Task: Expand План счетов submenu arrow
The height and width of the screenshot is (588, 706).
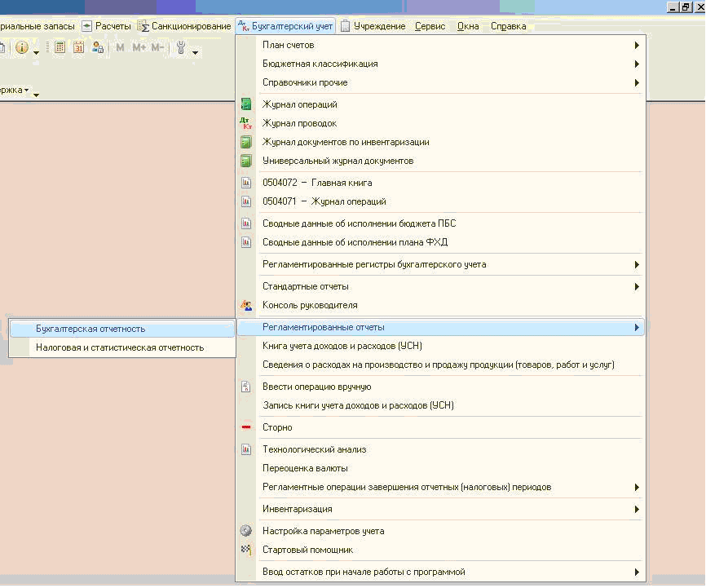Action: point(637,45)
